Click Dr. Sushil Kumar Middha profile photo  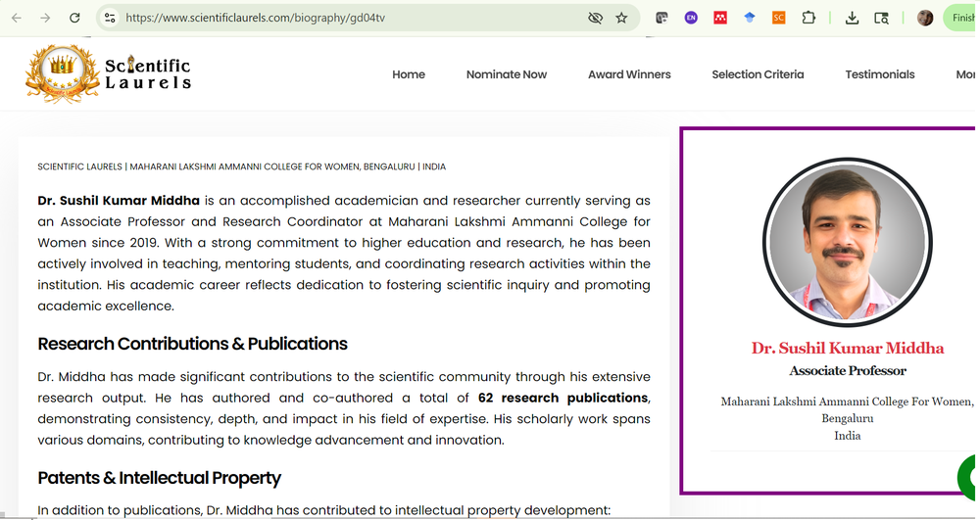(x=847, y=242)
